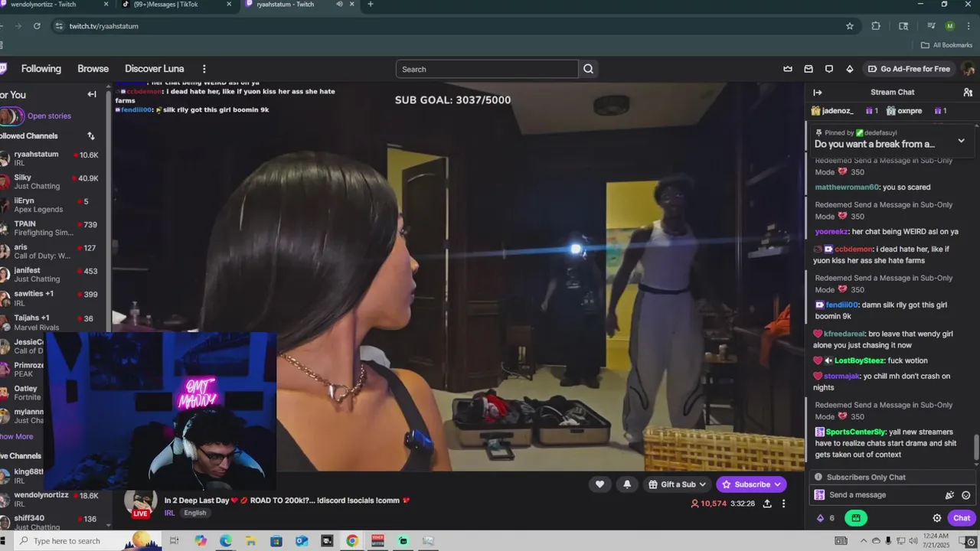Open a new browser tab
The image size is (980, 551).
pos(371,5)
